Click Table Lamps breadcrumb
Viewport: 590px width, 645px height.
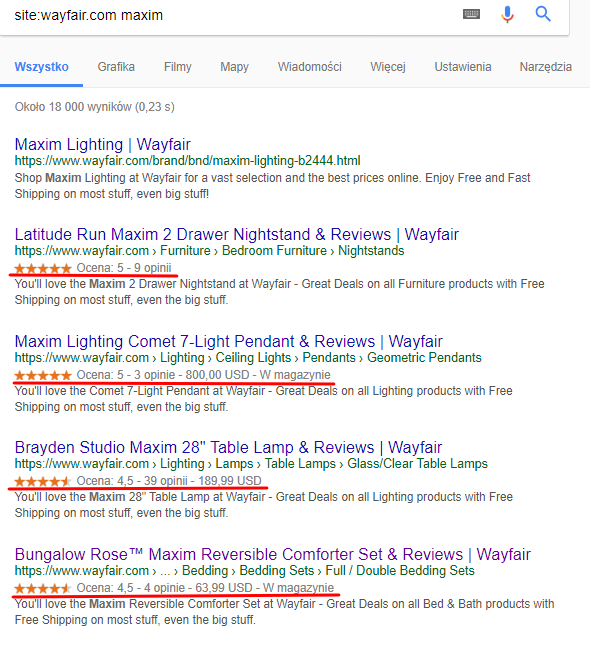(x=300, y=464)
